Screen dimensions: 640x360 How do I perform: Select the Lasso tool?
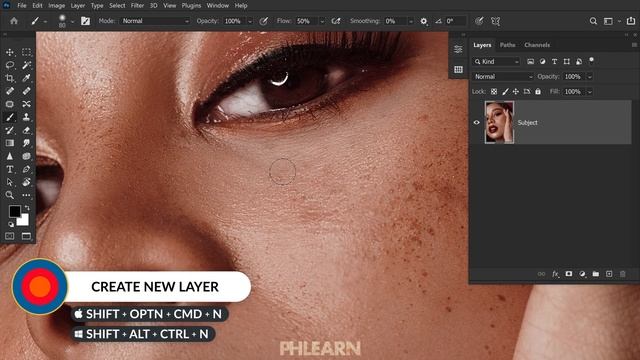10,65
